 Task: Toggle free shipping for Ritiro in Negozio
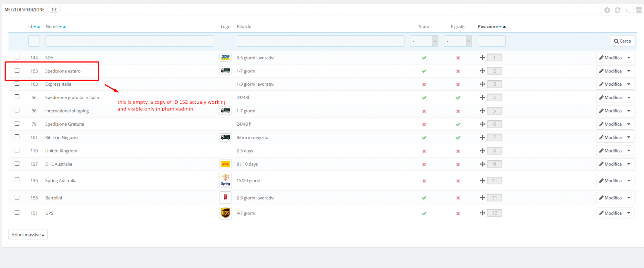(x=458, y=138)
